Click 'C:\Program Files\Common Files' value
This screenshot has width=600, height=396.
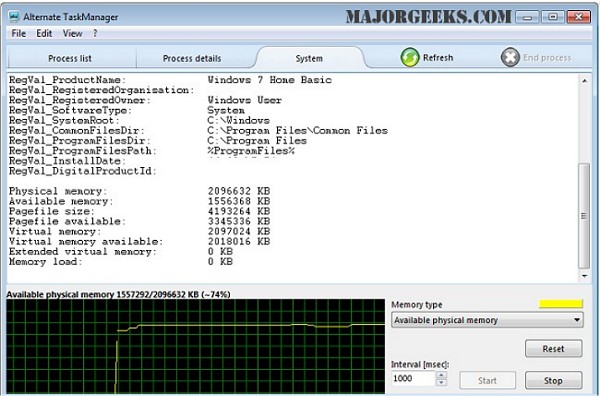[297, 130]
